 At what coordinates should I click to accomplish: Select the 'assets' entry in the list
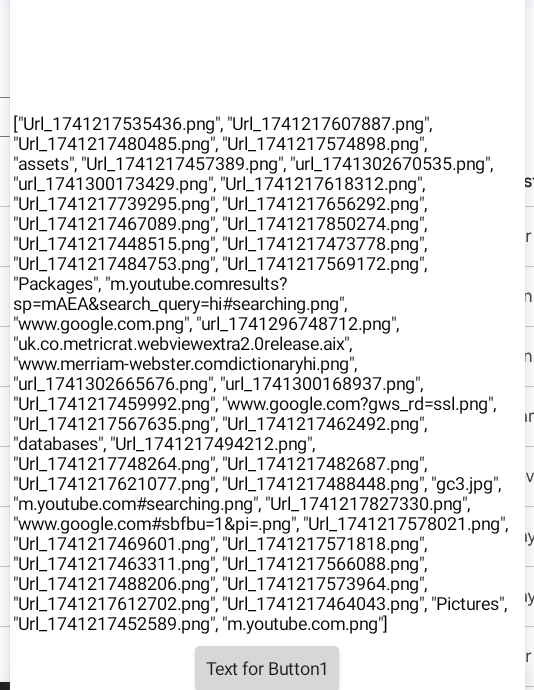click(x=44, y=164)
